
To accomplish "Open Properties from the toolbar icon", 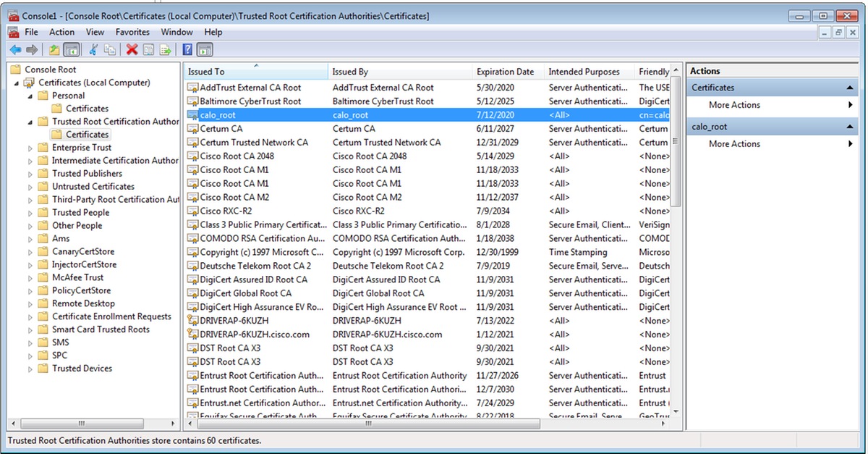I will pyautogui.click(x=148, y=50).
